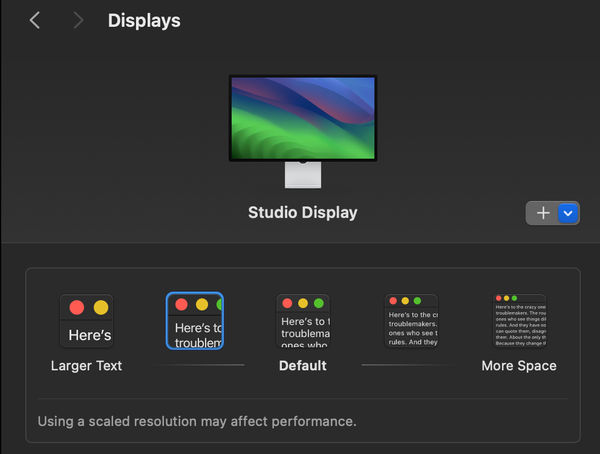Go back using the left chevron
The image size is (600, 454).
(35, 20)
